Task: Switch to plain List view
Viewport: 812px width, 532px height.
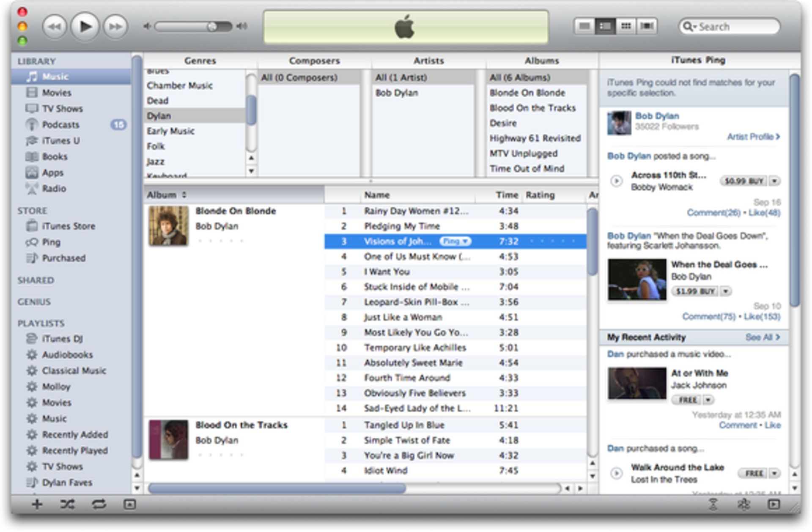Action: click(585, 26)
